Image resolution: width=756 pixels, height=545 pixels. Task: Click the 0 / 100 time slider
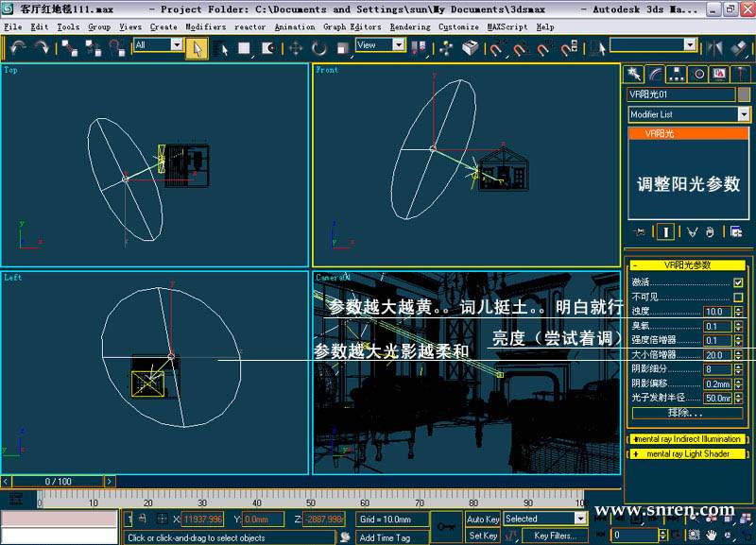tap(59, 482)
